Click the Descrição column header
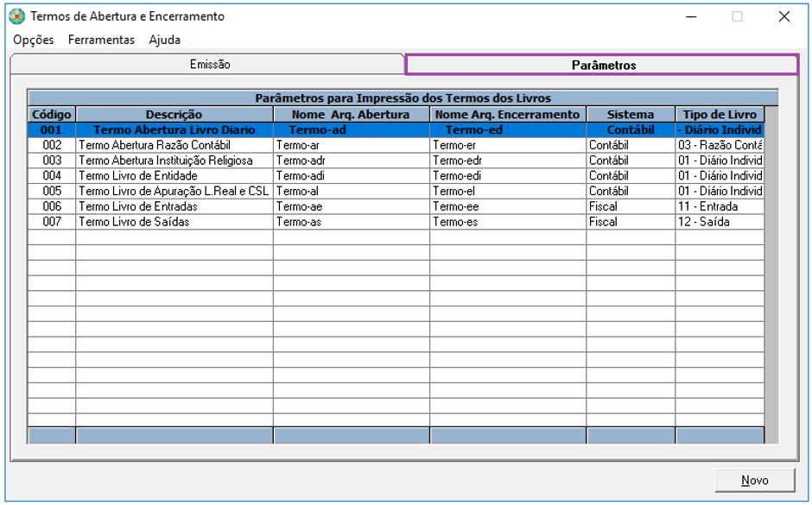The image size is (812, 505). point(174,114)
